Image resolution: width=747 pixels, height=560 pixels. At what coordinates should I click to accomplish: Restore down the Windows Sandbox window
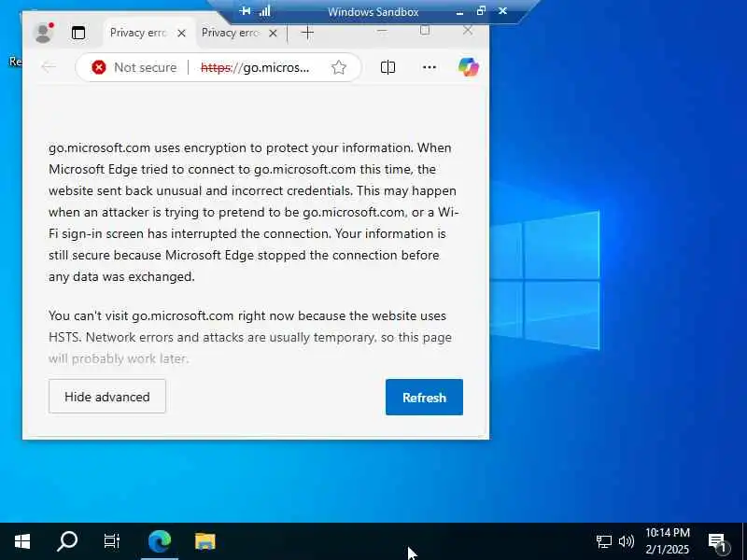[x=481, y=10]
